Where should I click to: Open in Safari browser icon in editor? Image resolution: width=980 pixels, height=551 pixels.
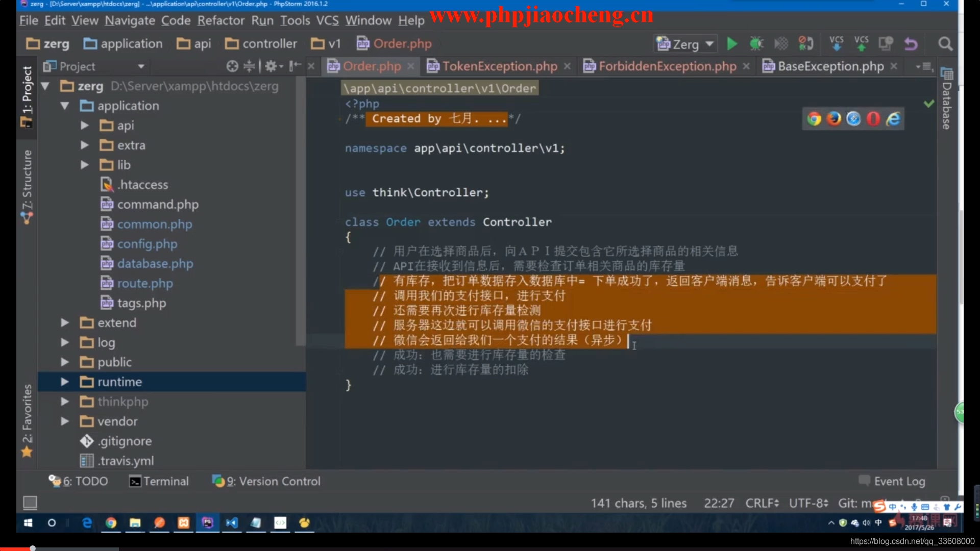tap(853, 119)
